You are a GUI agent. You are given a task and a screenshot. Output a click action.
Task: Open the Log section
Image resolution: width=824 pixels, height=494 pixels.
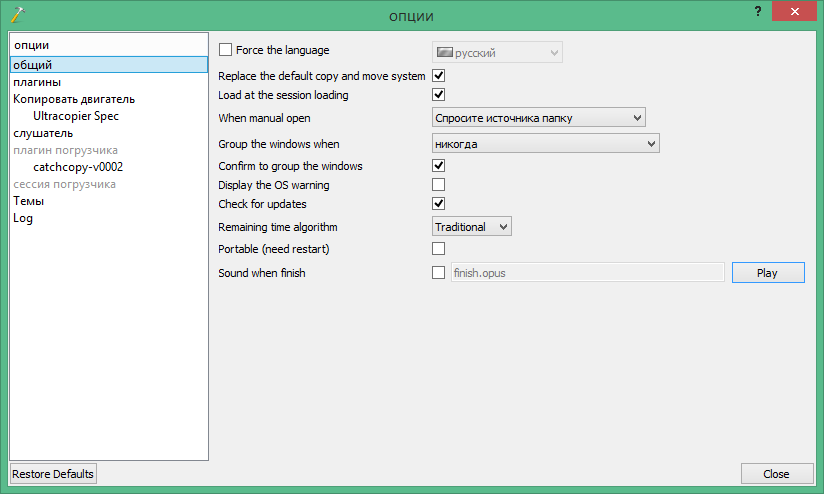23,218
